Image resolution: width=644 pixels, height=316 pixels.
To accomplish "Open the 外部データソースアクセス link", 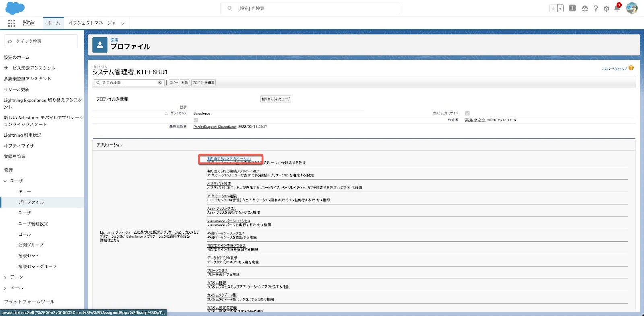I will click(x=226, y=234).
